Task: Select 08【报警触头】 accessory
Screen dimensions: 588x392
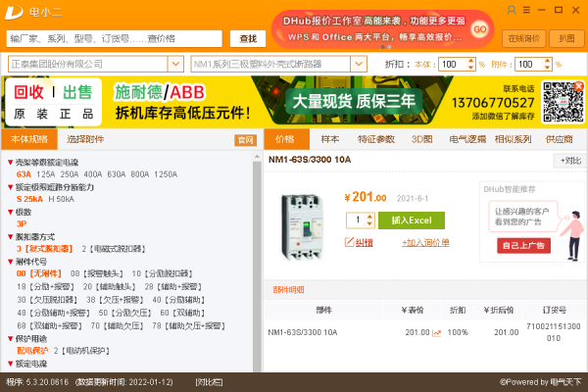Action: pyautogui.click(x=97, y=273)
